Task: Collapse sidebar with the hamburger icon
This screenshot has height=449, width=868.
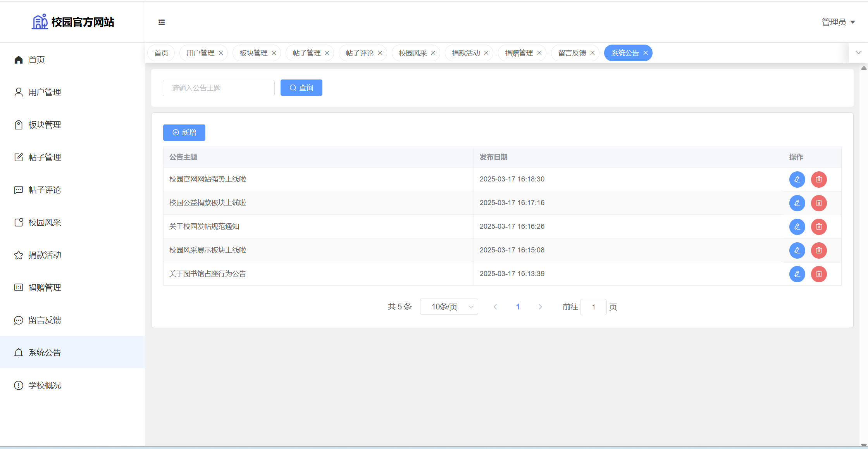Action: click(x=162, y=22)
